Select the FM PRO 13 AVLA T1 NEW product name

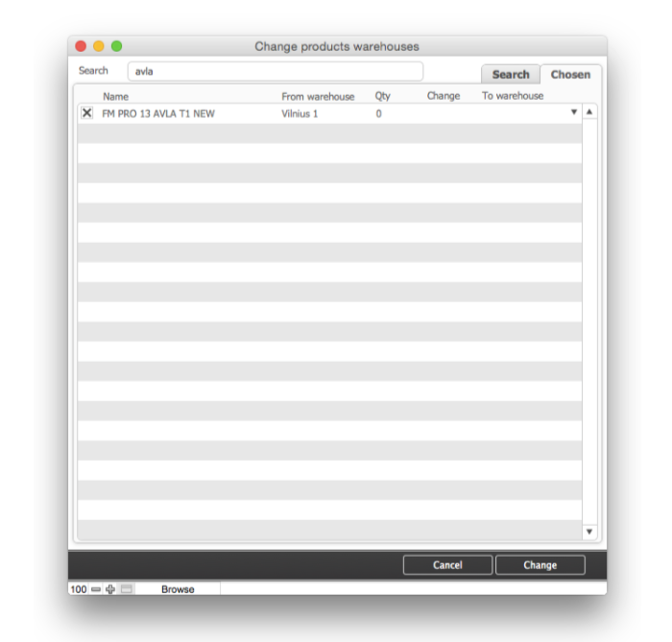click(158, 113)
